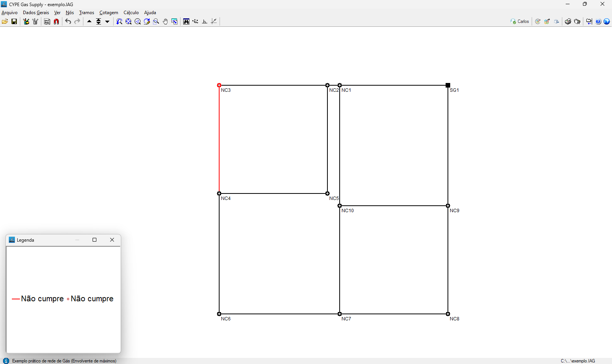
Task: Click the greyed redo arrow
Action: (x=77, y=21)
